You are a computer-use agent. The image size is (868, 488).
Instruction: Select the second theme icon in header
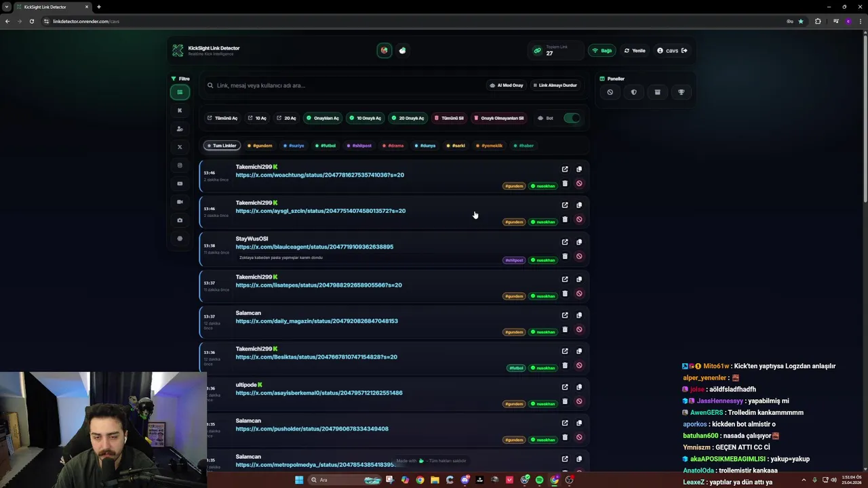(402, 50)
